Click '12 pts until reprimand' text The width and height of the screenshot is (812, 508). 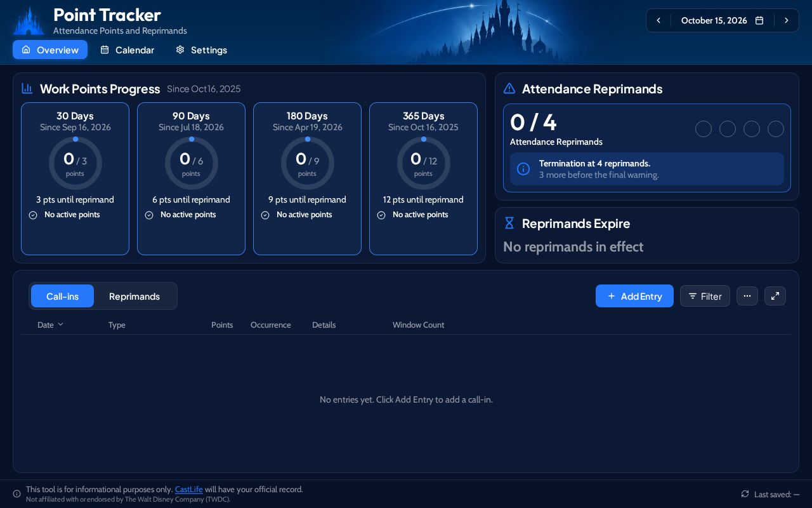point(423,199)
